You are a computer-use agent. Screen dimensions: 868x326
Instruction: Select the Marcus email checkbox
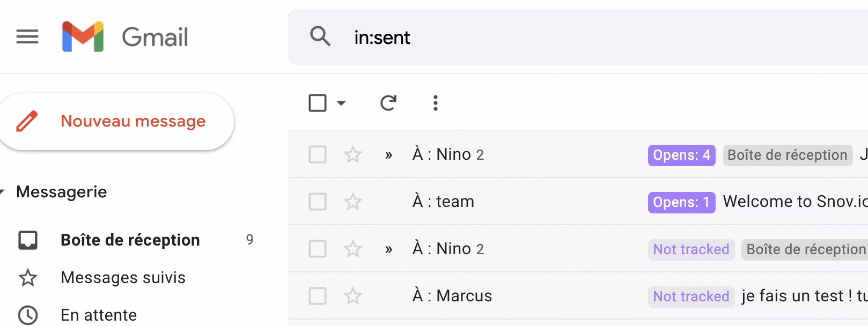point(318,296)
